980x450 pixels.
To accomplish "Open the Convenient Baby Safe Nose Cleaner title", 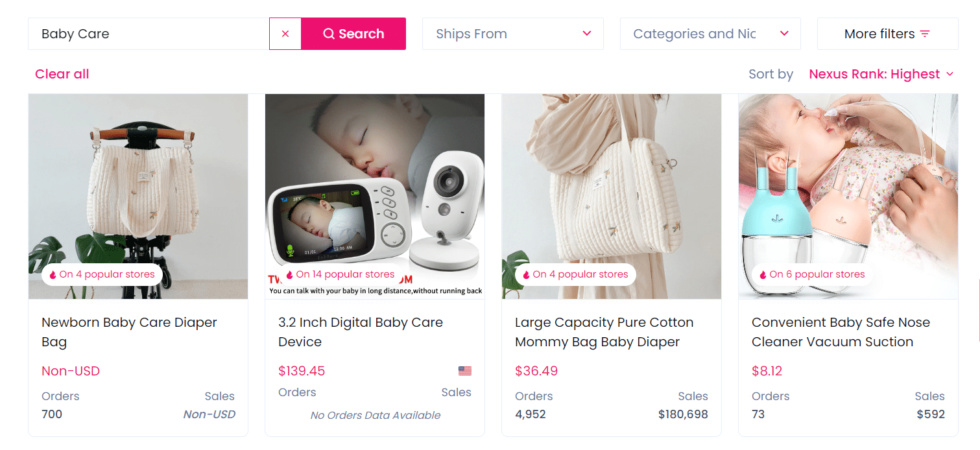I will click(x=841, y=332).
